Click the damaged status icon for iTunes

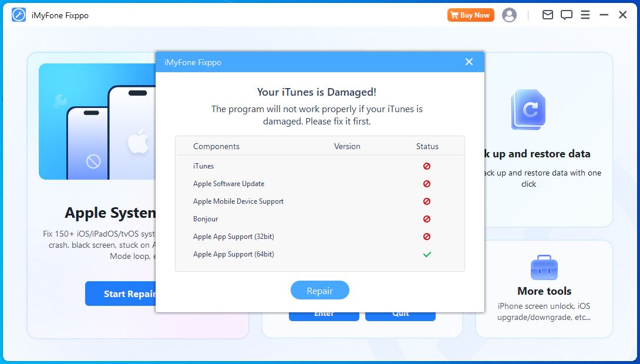coord(427,166)
